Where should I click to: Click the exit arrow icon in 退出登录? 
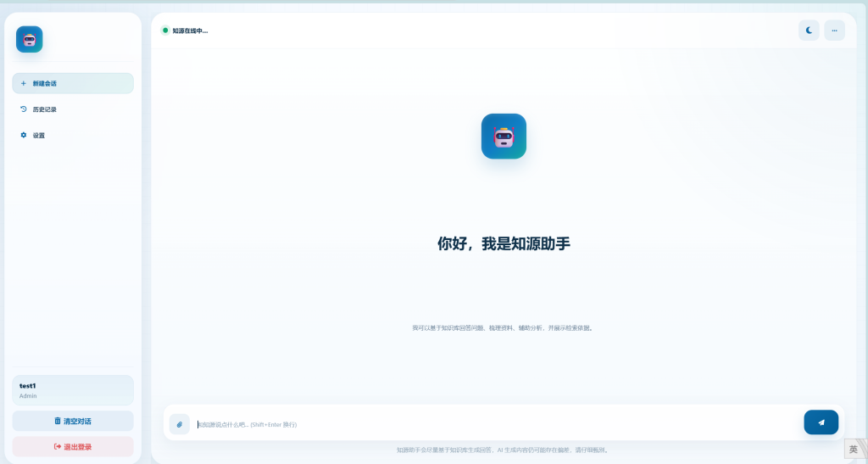pyautogui.click(x=58, y=447)
